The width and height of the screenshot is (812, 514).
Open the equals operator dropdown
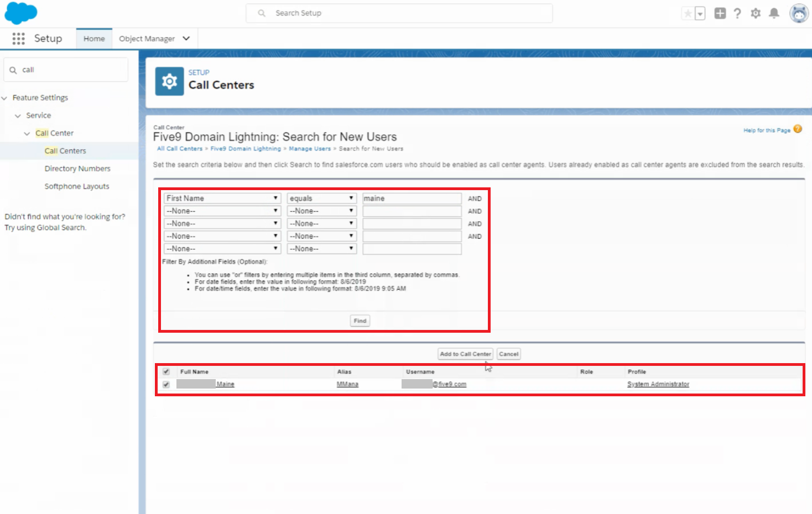(322, 198)
